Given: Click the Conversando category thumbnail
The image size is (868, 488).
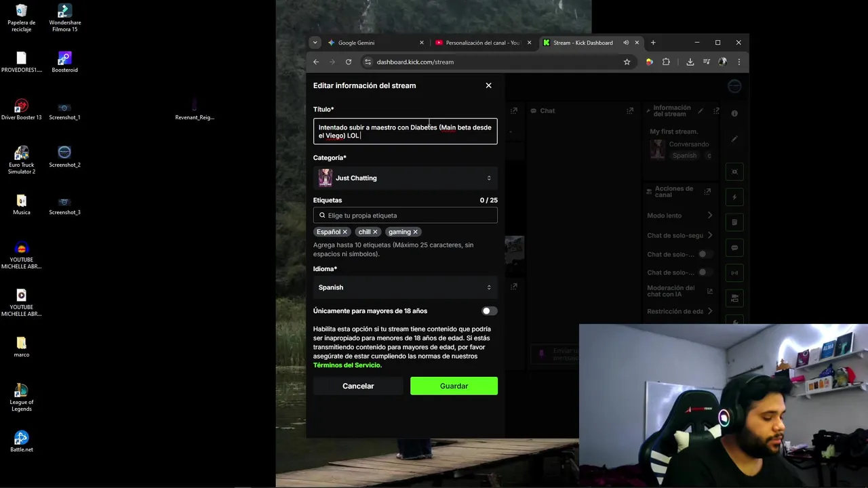Looking at the screenshot, I should click(x=657, y=149).
